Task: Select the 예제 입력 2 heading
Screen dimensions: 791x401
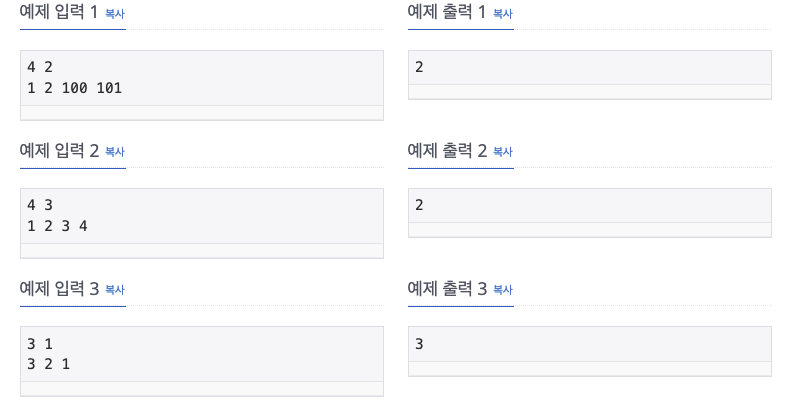Action: [59, 150]
